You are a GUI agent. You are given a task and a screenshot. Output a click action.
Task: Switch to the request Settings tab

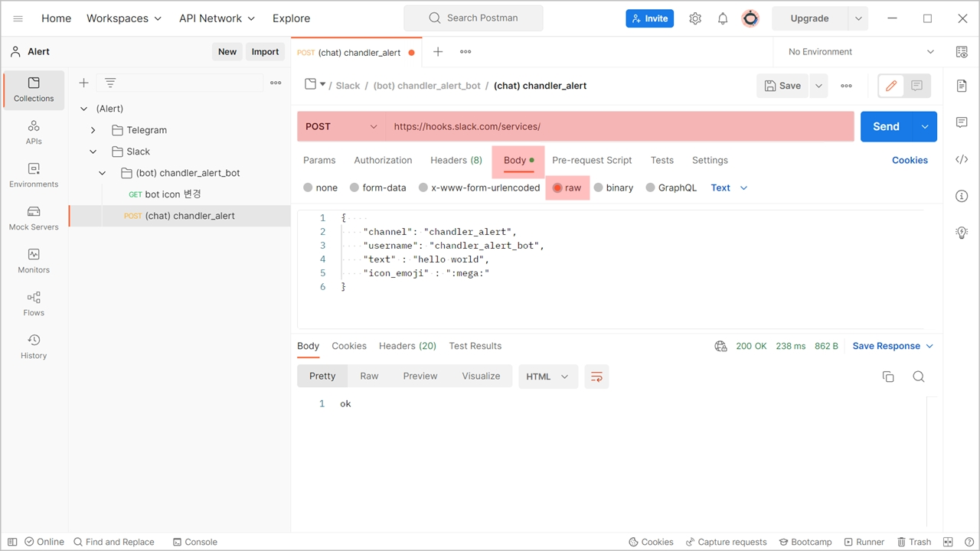[710, 160]
